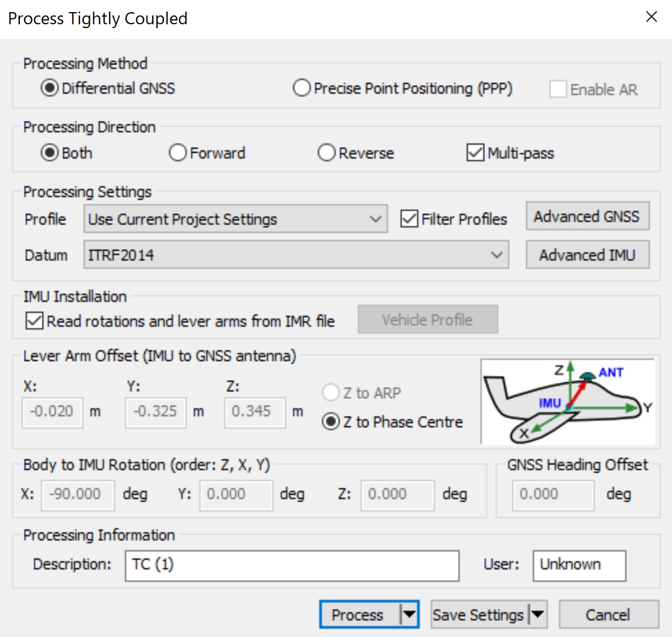
Task: Close the Process Tightly Coupled dialog
Action: pos(652,17)
